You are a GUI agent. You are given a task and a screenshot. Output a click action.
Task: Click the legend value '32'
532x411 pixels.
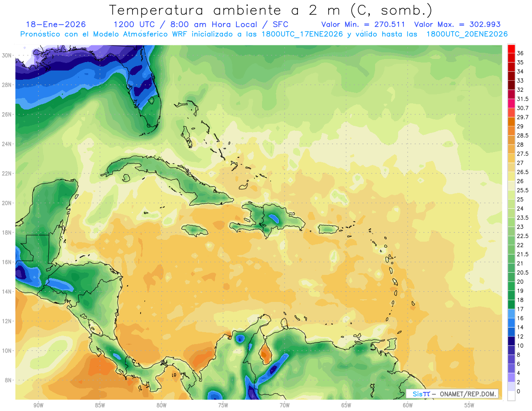coord(520,90)
